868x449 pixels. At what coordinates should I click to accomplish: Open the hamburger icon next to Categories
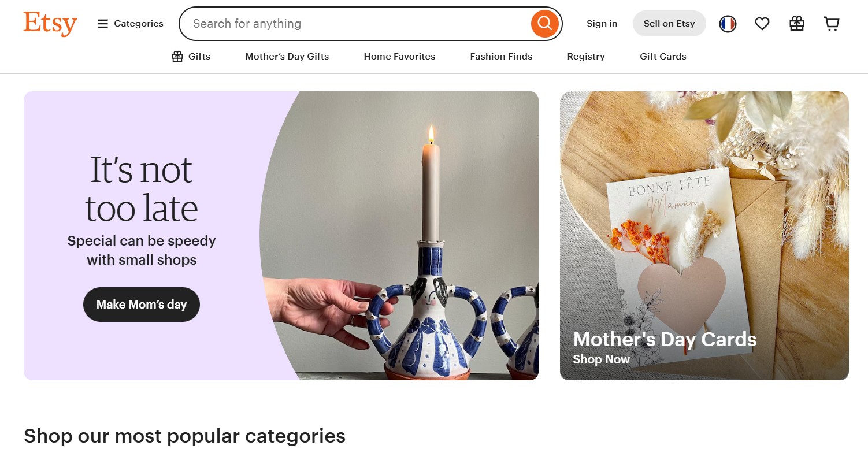(x=103, y=23)
